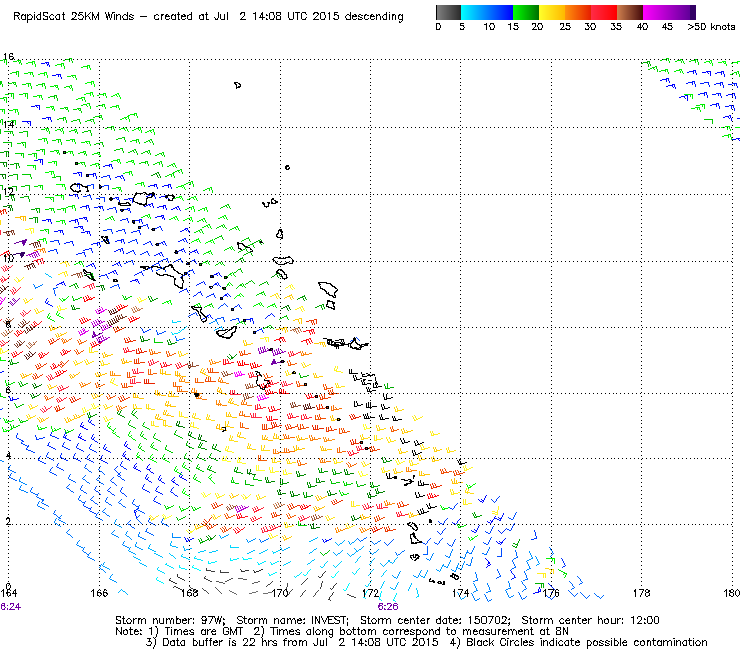Click the legend tick label 40
Viewport: 740px width, 650px height.
[x=642, y=27]
